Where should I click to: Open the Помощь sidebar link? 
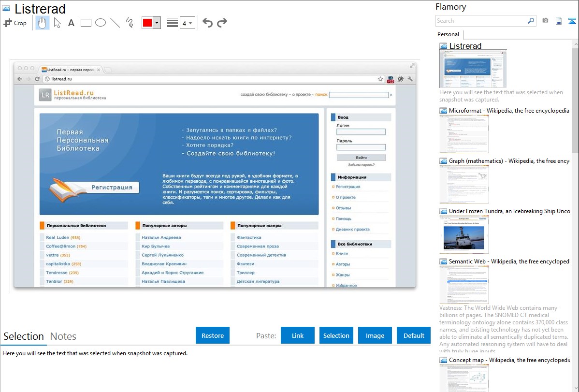pos(344,219)
